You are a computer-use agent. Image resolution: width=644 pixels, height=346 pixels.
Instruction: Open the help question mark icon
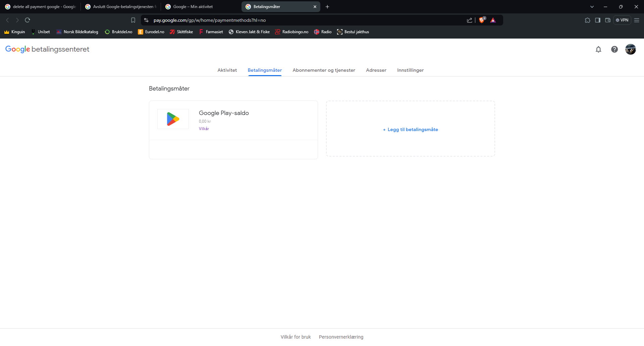tap(614, 49)
